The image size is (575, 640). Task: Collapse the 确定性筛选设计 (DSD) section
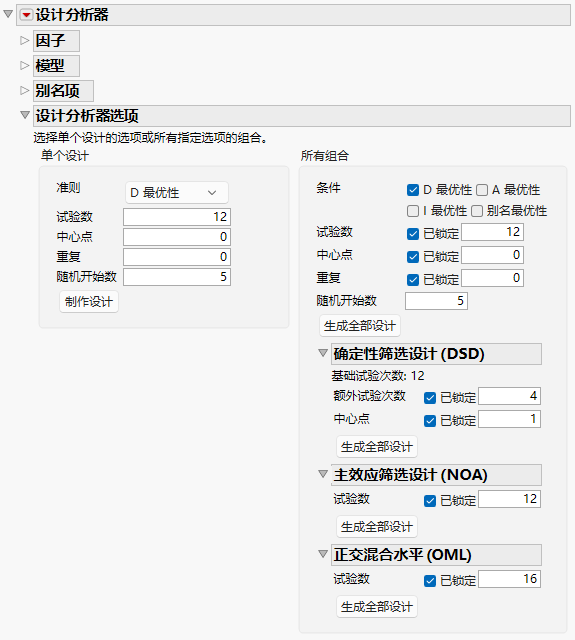[x=323, y=353]
